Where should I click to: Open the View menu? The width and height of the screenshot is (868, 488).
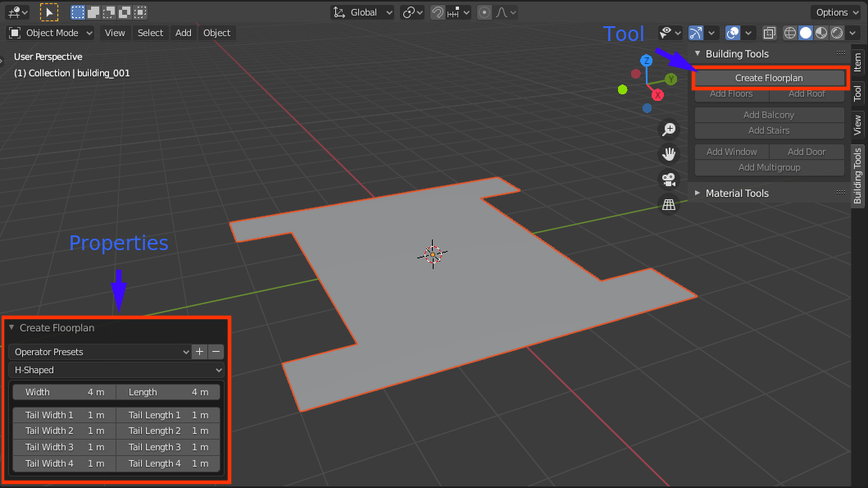coord(115,33)
